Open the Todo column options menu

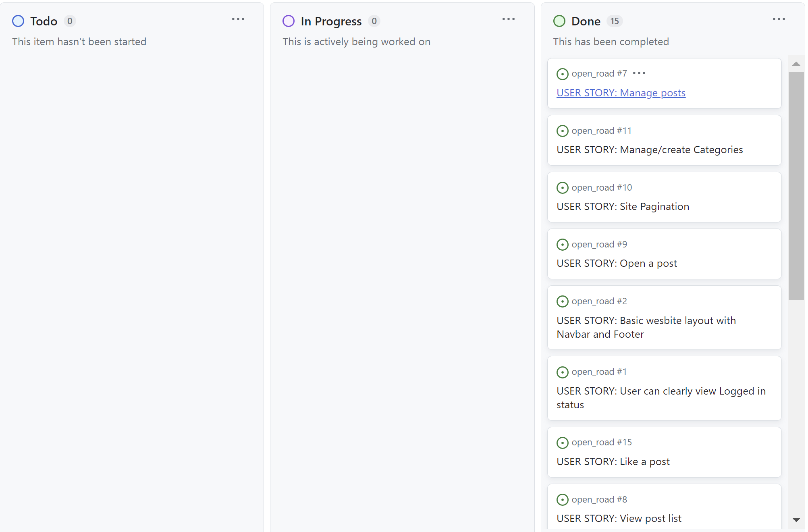(238, 19)
